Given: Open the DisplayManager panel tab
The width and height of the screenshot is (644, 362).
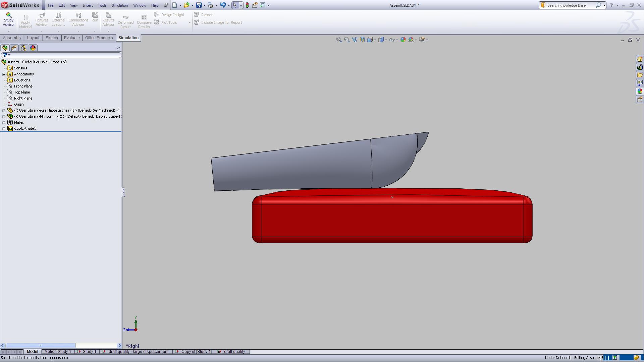Looking at the screenshot, I should [x=33, y=48].
